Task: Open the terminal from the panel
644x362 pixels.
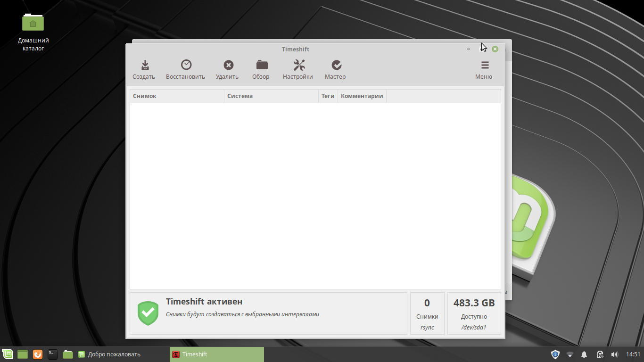Action: (53, 354)
